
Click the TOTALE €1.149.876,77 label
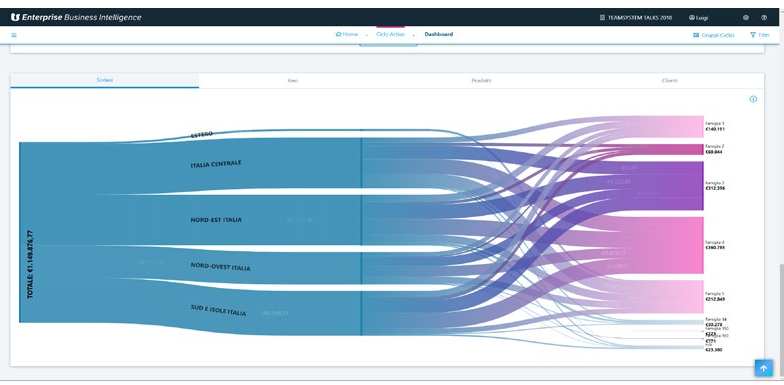click(x=30, y=264)
